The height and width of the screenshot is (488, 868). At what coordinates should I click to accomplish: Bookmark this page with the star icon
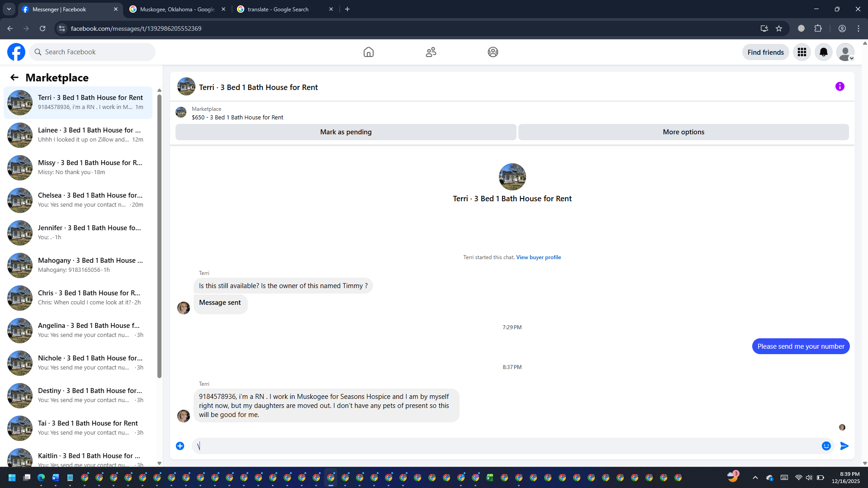[779, 28]
